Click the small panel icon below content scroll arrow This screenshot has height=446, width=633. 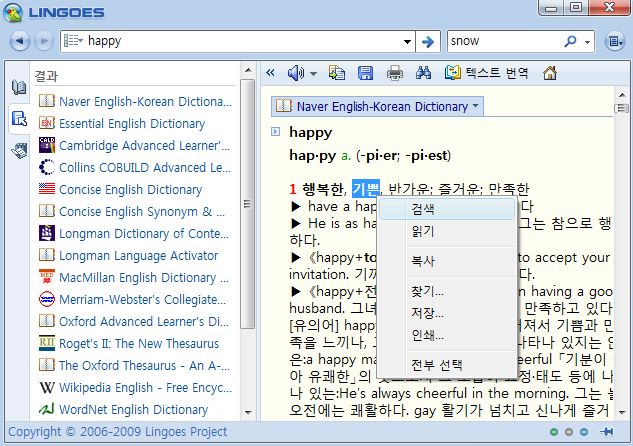[x=622, y=108]
